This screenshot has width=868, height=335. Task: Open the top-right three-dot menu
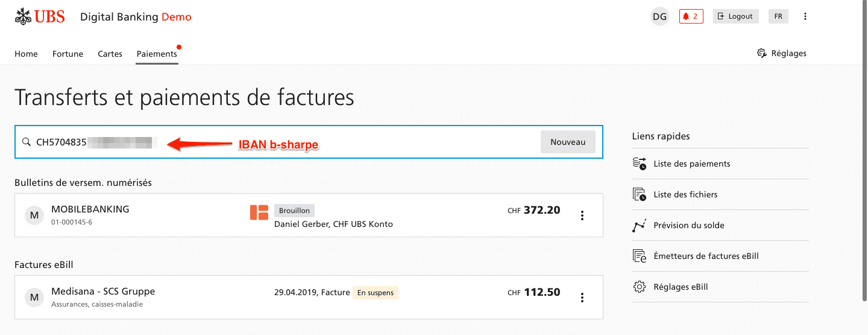coord(805,16)
